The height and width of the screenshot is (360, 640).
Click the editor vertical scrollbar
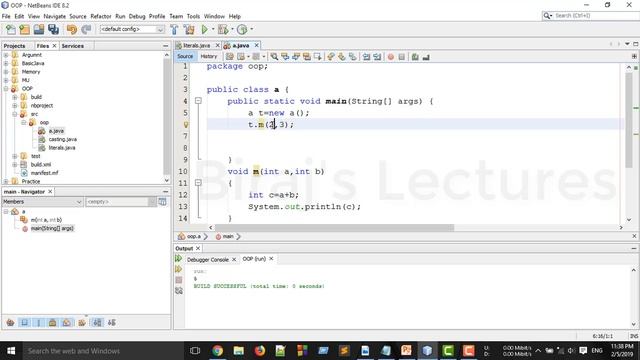pyautogui.click(x=629, y=120)
